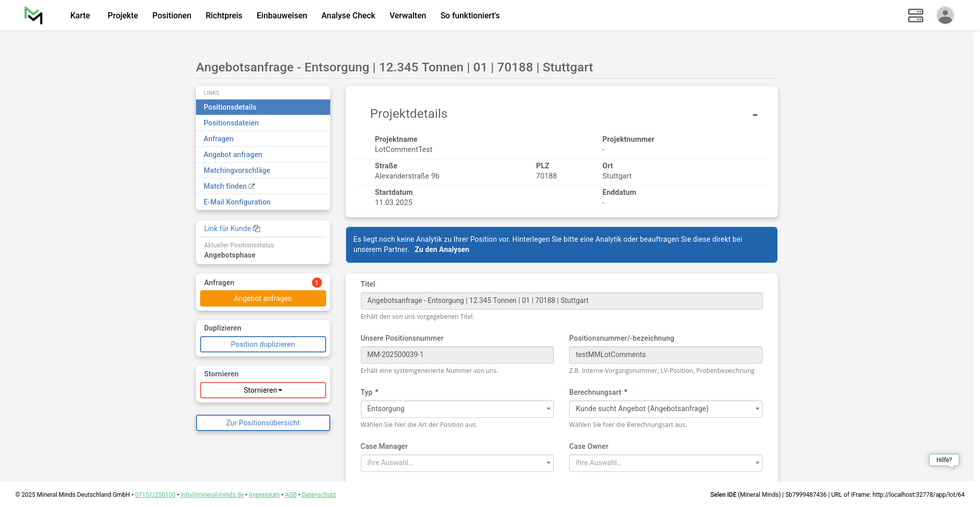
Task: Follow the Zu den Analysen link
Action: (x=442, y=249)
